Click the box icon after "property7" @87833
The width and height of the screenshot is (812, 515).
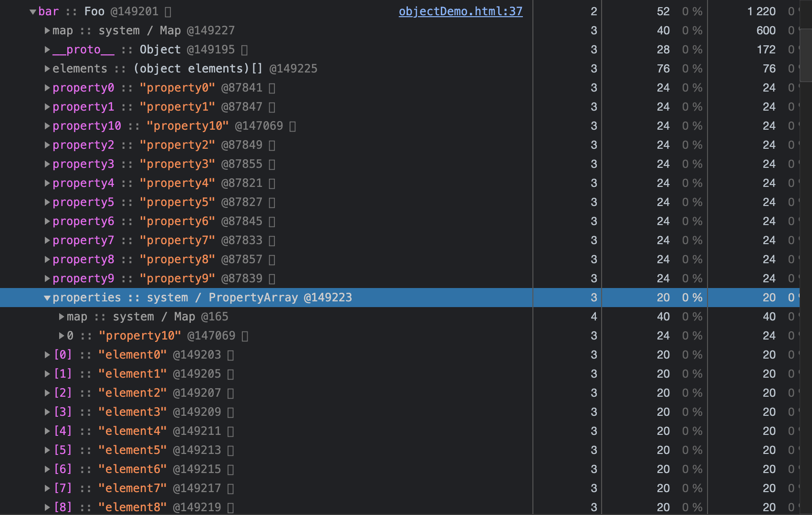point(272,240)
